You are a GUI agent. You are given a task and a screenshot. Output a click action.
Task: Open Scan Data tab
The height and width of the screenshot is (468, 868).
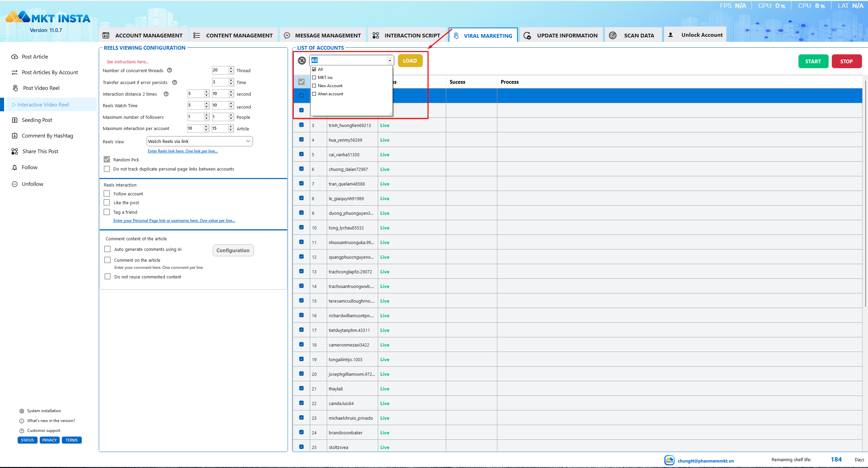634,35
